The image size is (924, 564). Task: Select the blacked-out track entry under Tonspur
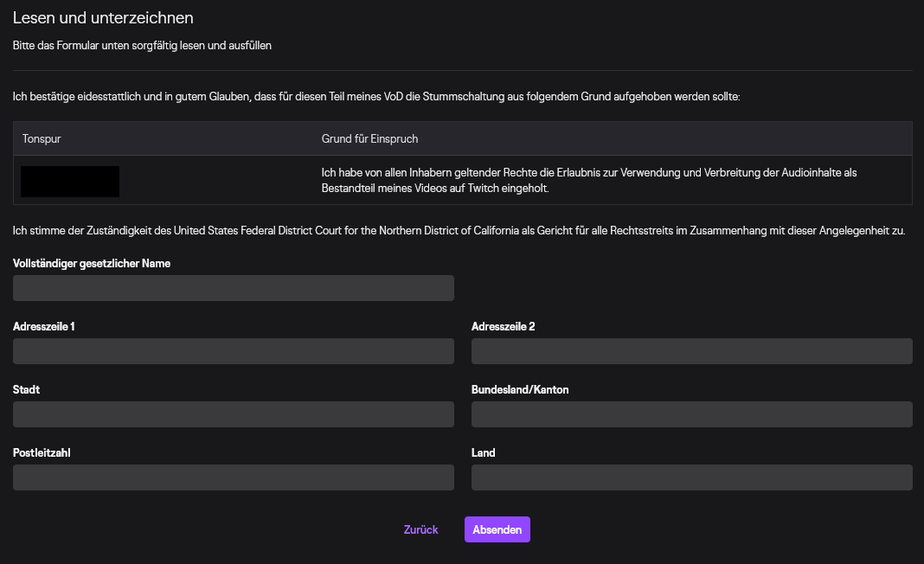pos(70,181)
